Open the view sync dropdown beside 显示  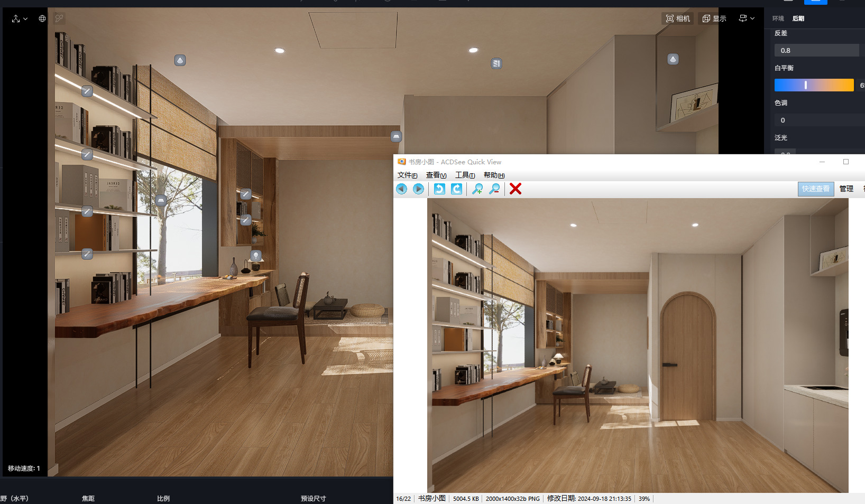coord(747,18)
